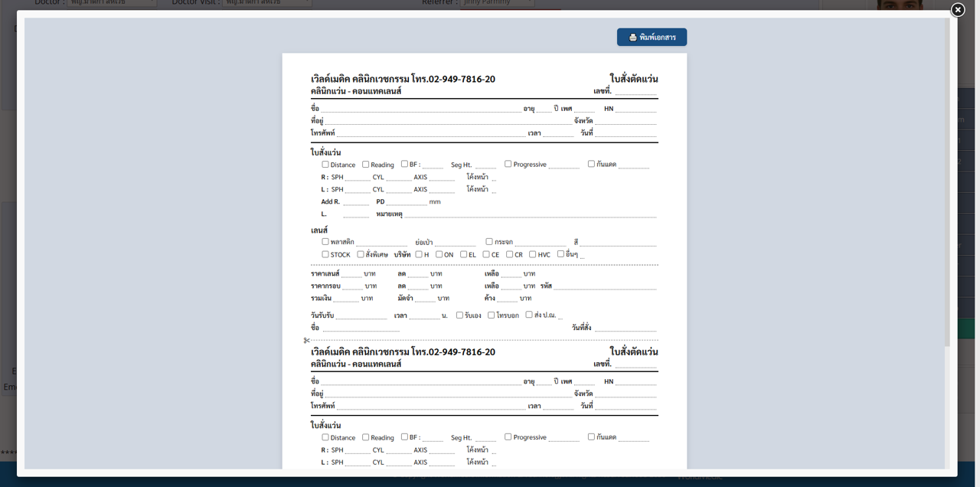
Task: Tick the รับเอง pickup checkbox
Action: click(459, 315)
